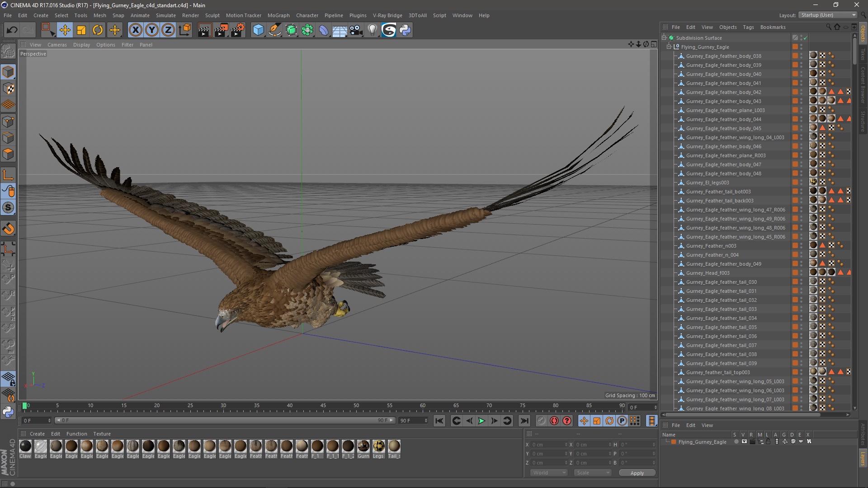
Task: Select Gurney_Feather_tail_bot003 object
Action: click(x=718, y=192)
